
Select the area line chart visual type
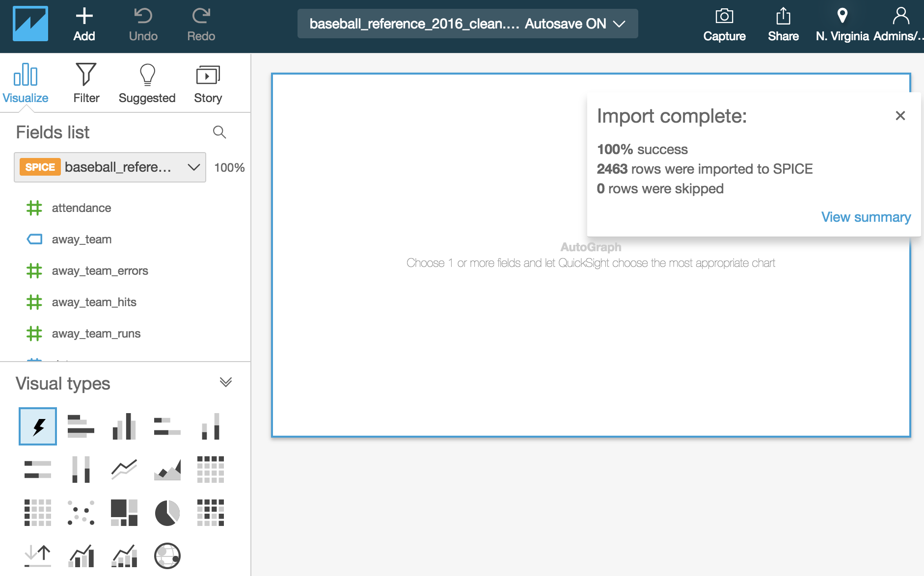[x=167, y=470]
